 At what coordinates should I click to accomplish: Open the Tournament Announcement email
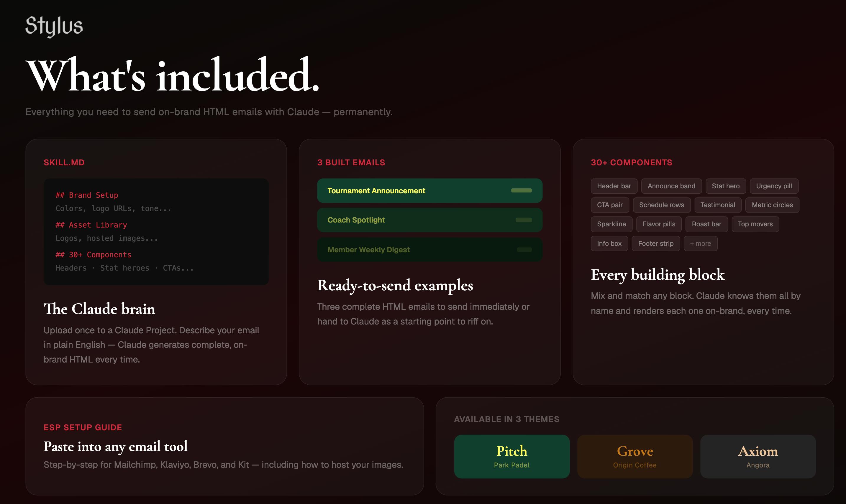(429, 190)
